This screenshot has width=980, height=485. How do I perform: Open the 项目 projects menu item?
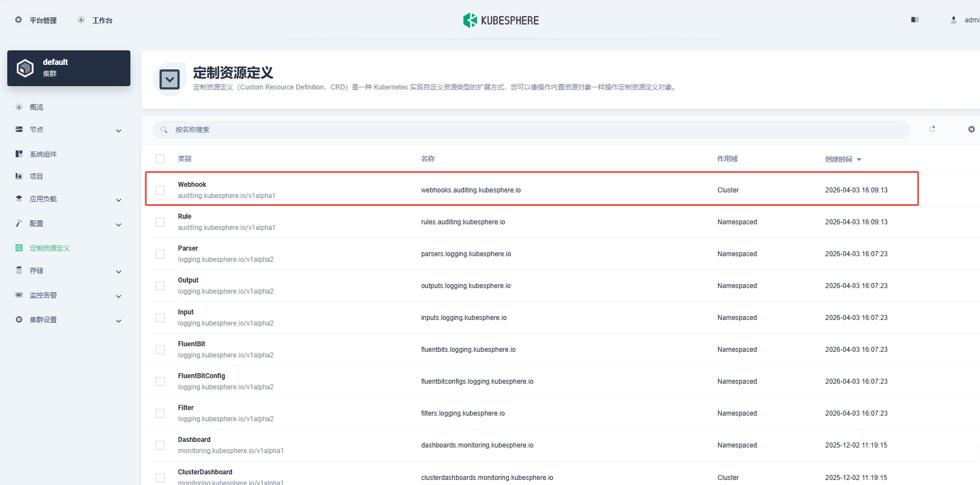coord(36,176)
